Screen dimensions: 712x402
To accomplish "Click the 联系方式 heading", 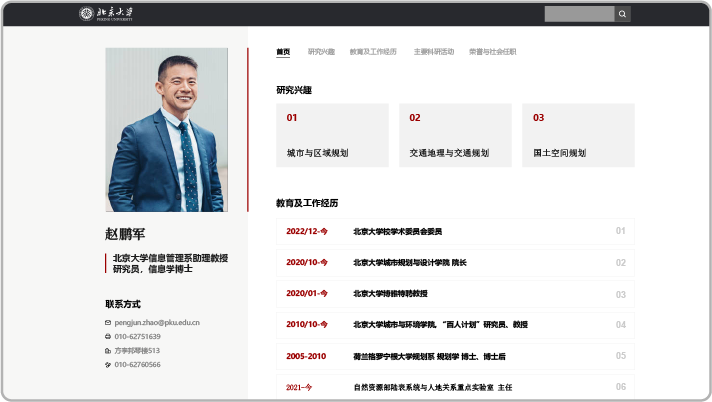I will pyautogui.click(x=123, y=304).
